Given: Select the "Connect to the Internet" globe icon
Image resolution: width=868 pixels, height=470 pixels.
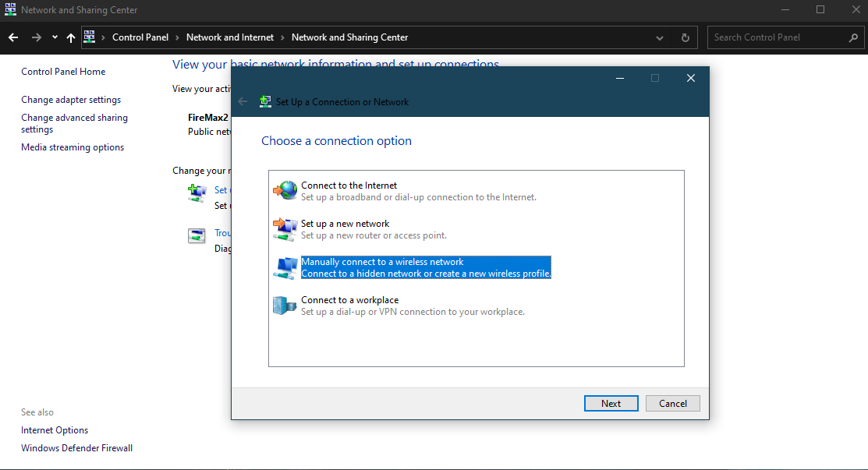Looking at the screenshot, I should 285,189.
